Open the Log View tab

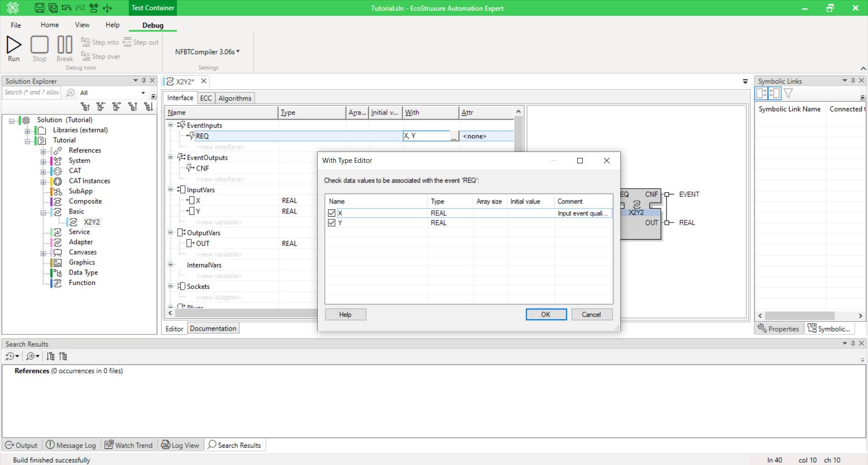click(180, 445)
